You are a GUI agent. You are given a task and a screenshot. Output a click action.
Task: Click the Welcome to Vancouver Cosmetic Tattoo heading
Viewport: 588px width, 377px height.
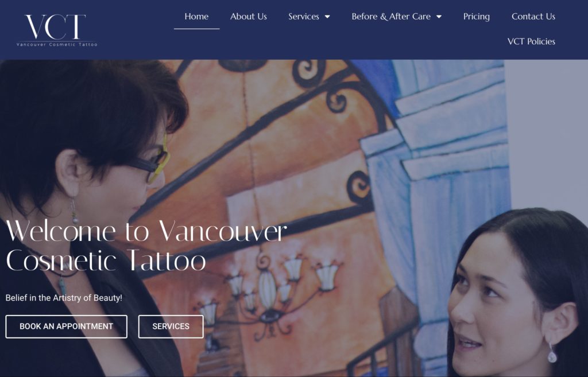[x=146, y=246]
